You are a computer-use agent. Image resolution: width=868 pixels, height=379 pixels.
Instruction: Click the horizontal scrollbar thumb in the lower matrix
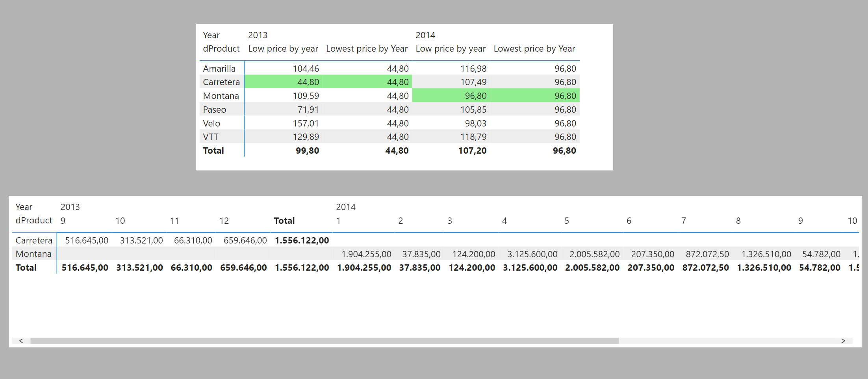click(325, 341)
